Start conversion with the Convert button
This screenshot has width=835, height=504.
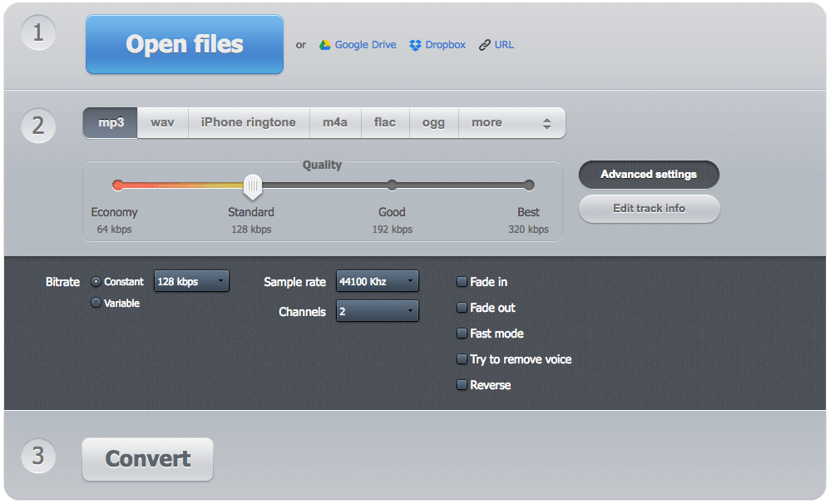pyautogui.click(x=147, y=459)
